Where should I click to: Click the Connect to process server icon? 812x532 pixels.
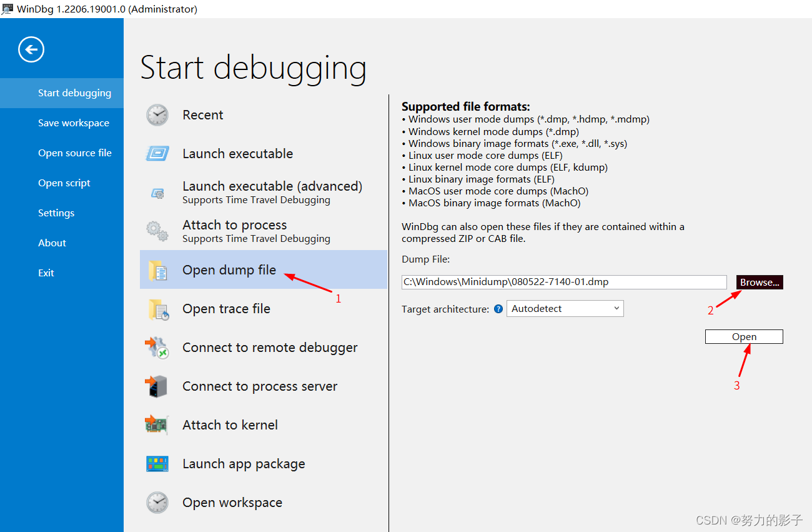pos(157,386)
